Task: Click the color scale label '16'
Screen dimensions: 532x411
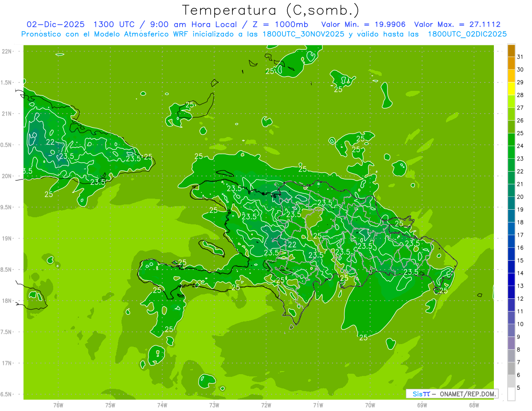Action: 520,248
